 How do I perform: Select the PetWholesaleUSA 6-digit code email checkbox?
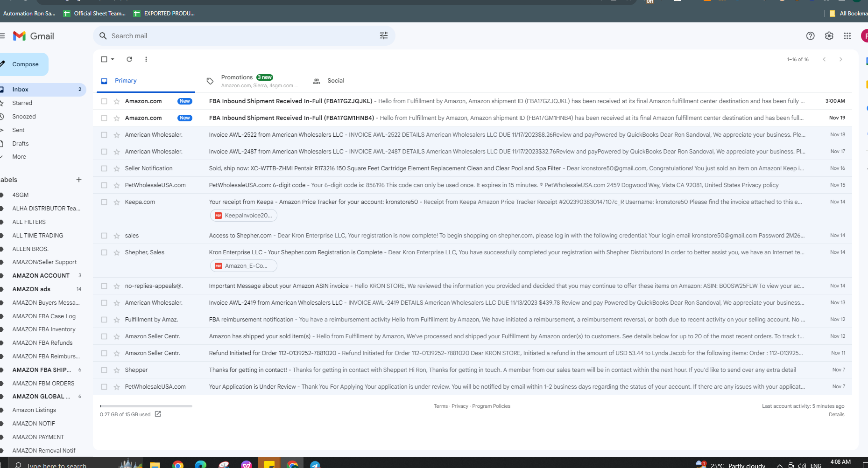104,185
